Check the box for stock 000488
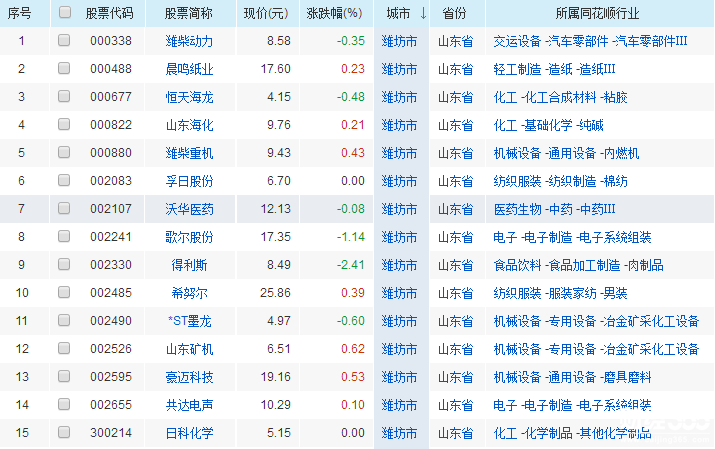 [64, 68]
